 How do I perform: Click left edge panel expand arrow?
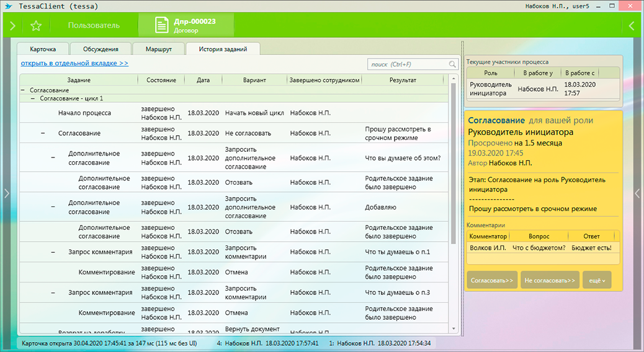pos(7,193)
